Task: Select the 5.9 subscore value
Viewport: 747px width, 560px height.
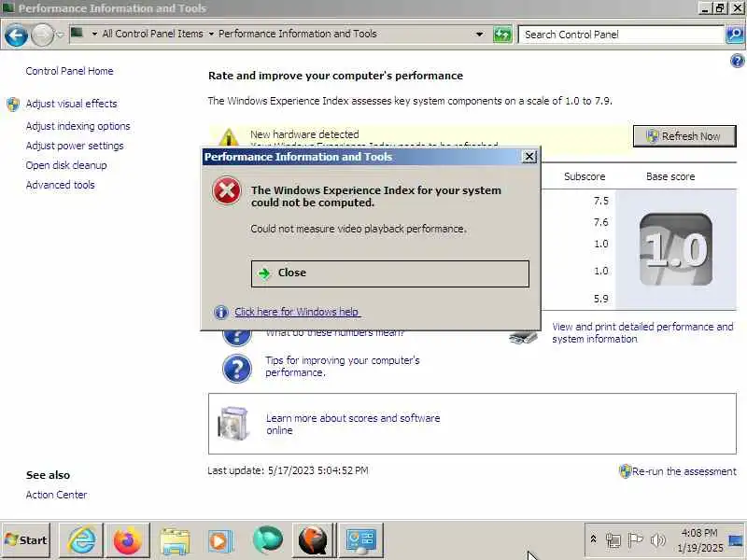Action: (x=600, y=299)
